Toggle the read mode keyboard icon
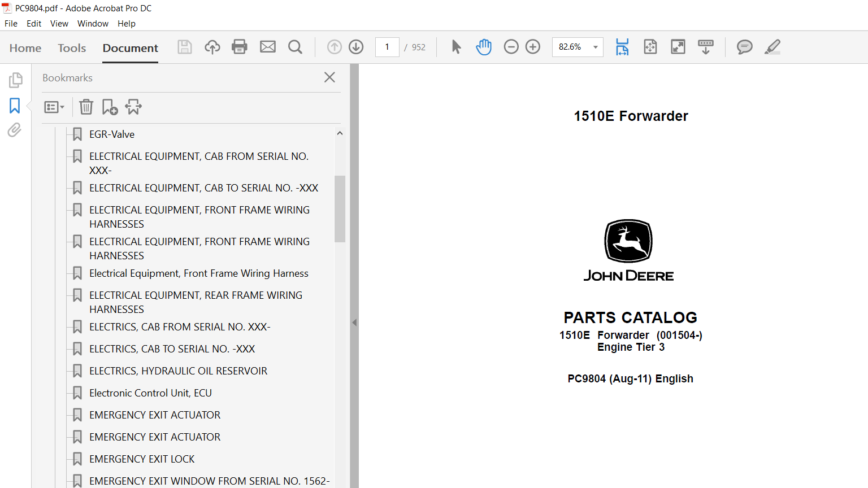The height and width of the screenshot is (488, 868). tap(706, 47)
